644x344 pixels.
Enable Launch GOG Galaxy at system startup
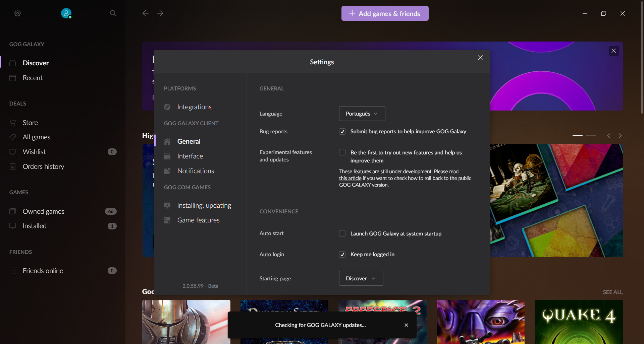point(342,233)
